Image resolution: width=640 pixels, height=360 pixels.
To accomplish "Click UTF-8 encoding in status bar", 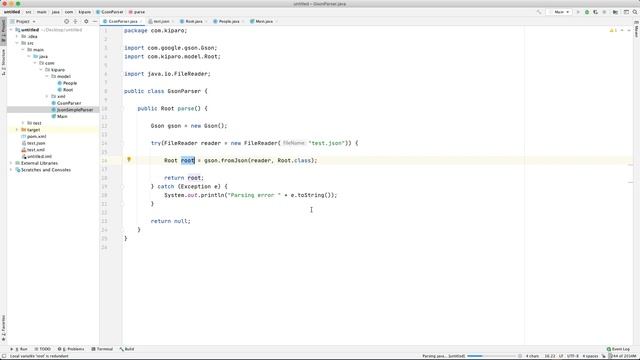I will (x=573, y=356).
